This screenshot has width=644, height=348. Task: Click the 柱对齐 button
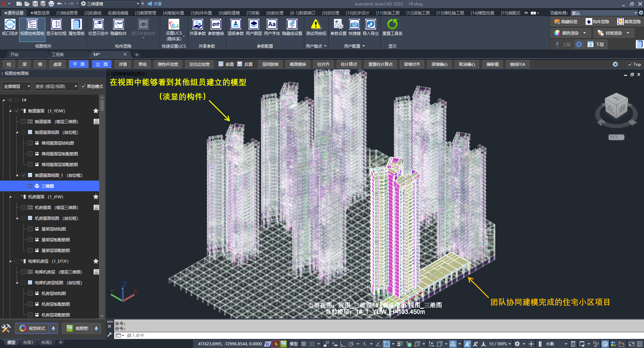[323, 64]
